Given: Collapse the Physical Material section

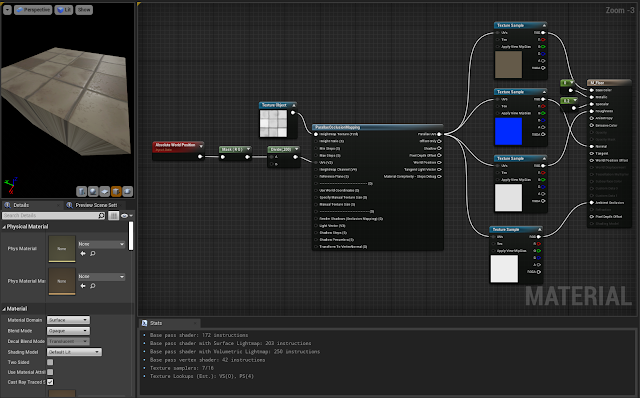Looking at the screenshot, I should pyautogui.click(x=4, y=227).
